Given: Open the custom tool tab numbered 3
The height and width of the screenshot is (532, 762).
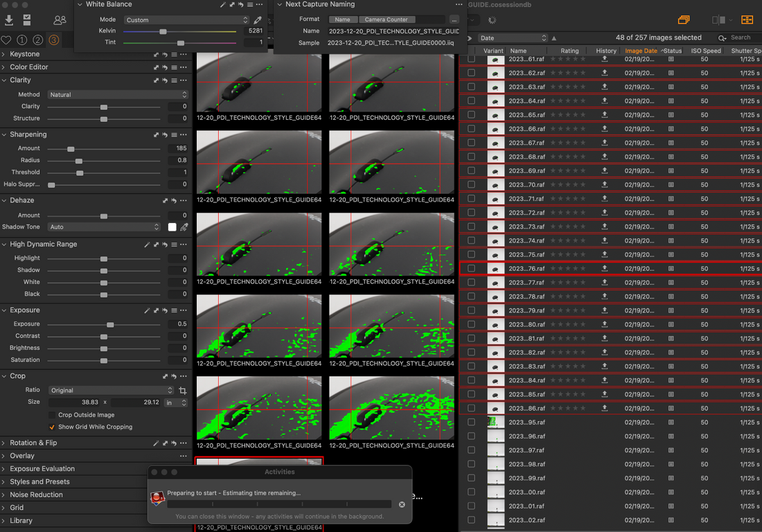Looking at the screenshot, I should pos(54,40).
